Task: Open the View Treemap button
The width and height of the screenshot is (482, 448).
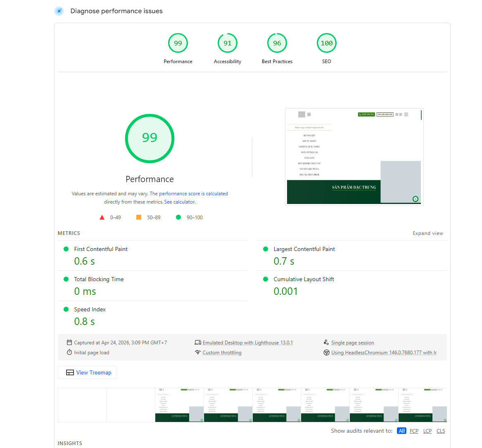Action: 87,372
